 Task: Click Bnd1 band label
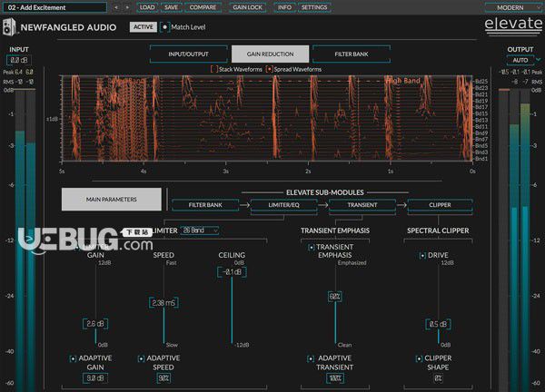(x=481, y=159)
